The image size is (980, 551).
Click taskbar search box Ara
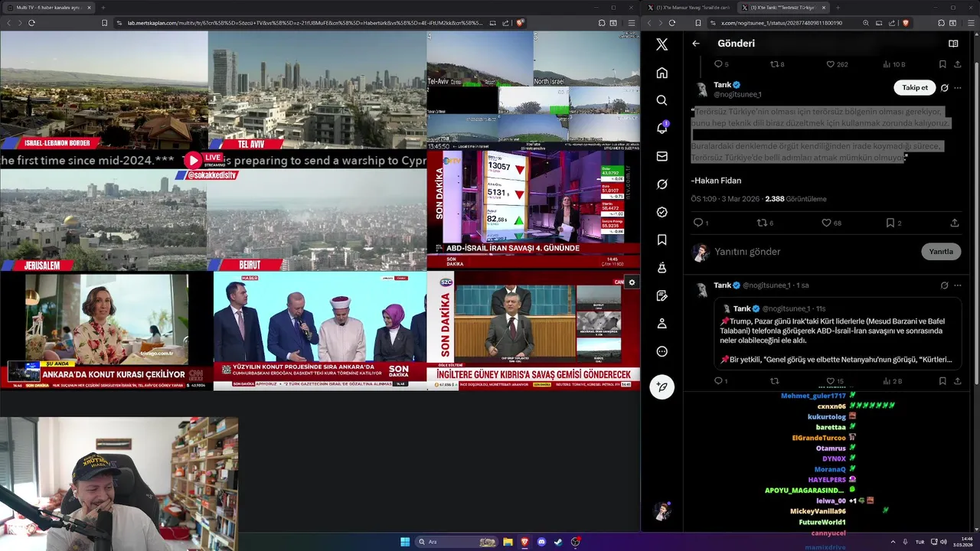click(x=458, y=542)
